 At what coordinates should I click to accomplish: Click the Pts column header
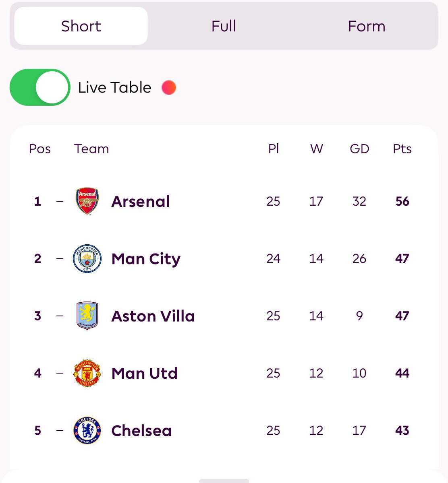(402, 149)
